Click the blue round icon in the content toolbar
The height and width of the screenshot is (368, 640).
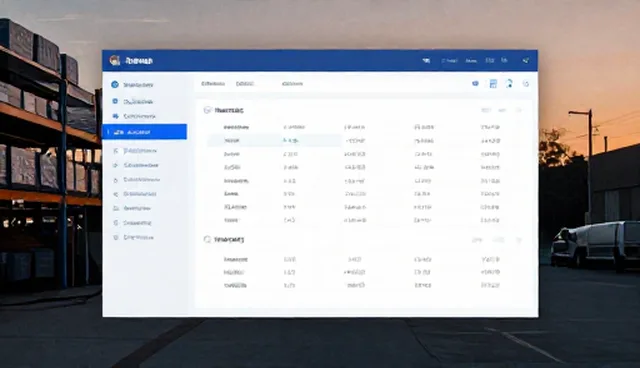(x=475, y=84)
